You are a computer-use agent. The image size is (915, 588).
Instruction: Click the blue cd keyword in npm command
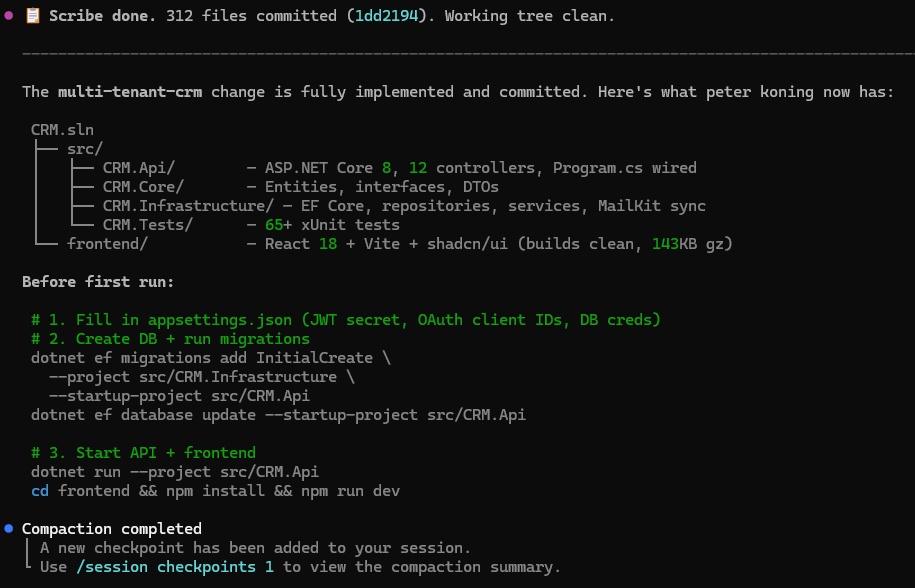pyautogui.click(x=40, y=491)
